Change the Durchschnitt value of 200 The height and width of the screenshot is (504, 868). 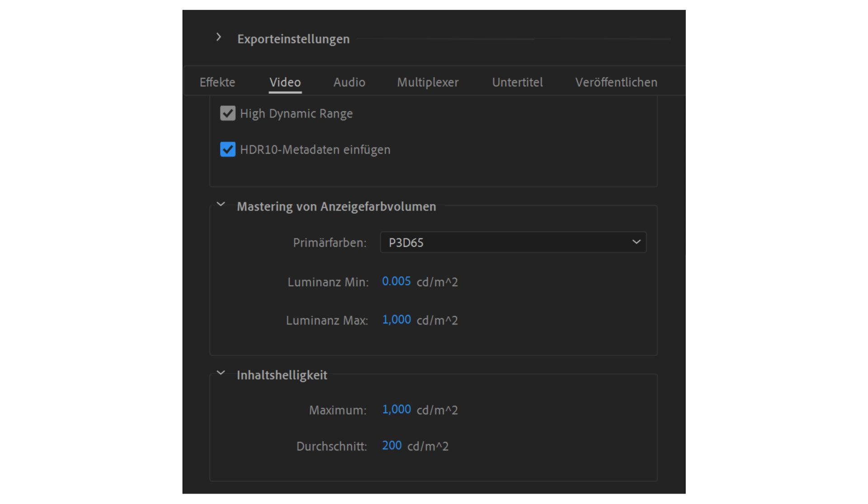point(392,445)
